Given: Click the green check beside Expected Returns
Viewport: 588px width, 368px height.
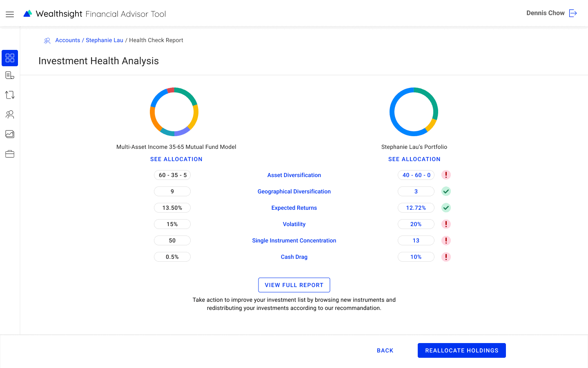Looking at the screenshot, I should click(x=446, y=208).
